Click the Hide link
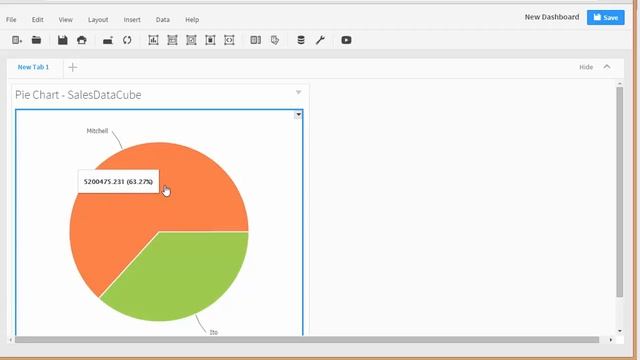The width and height of the screenshot is (640, 360). click(586, 67)
